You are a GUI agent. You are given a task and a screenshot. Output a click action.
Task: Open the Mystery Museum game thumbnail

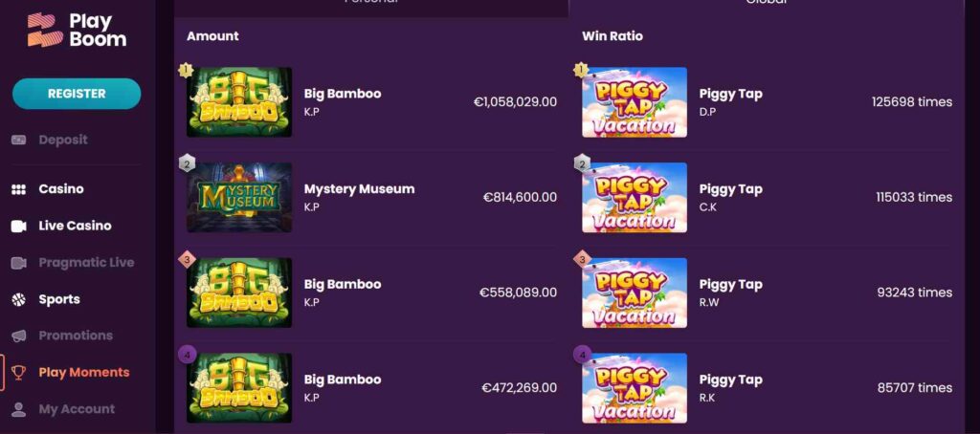click(239, 198)
